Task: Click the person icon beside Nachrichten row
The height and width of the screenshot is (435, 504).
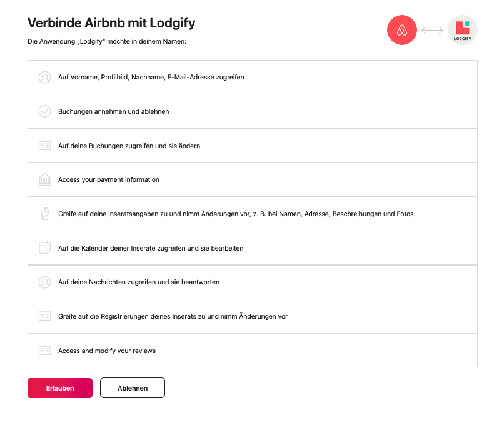Action: 44,282
